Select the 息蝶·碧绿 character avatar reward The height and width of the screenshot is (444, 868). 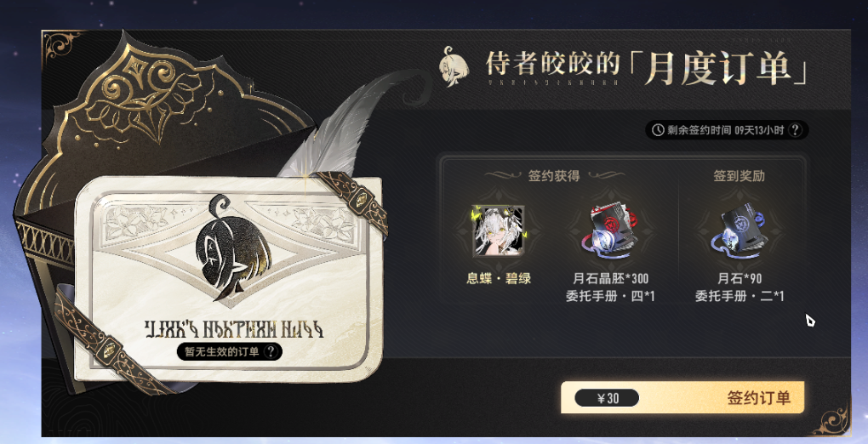click(498, 231)
